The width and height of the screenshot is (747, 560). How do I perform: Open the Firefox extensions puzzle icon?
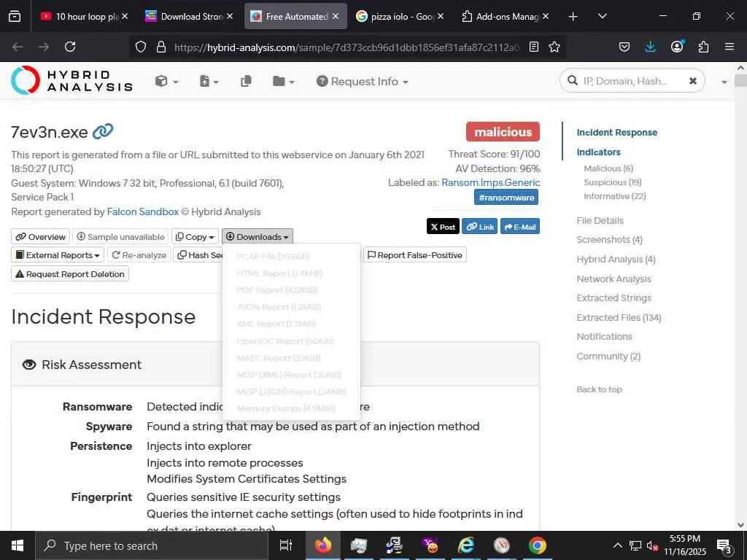703,47
